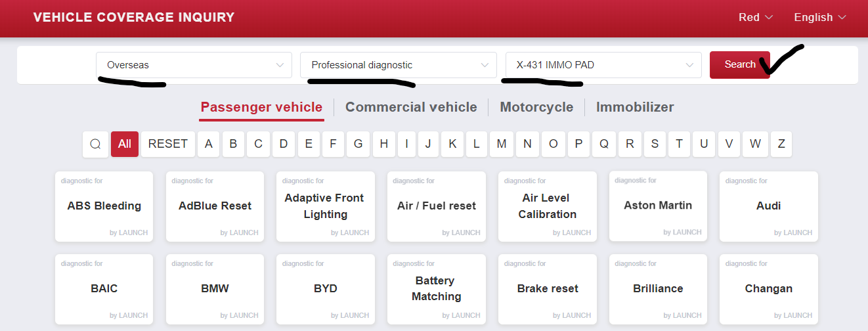Open the Battery Matching card
Image resolution: width=868 pixels, height=331 pixels.
point(437,289)
